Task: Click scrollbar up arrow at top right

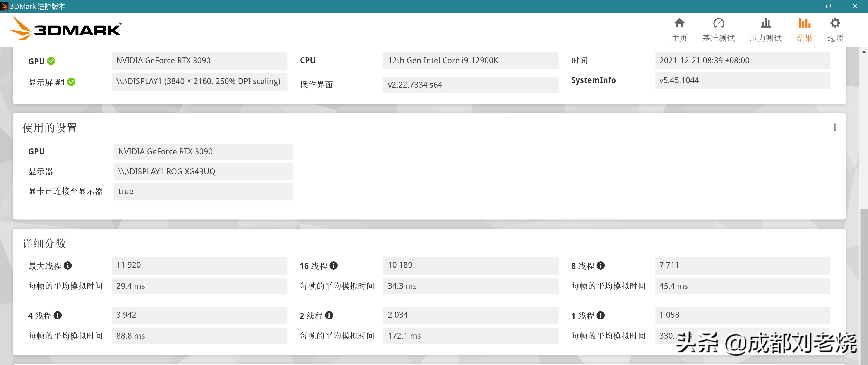Action: 864,52
